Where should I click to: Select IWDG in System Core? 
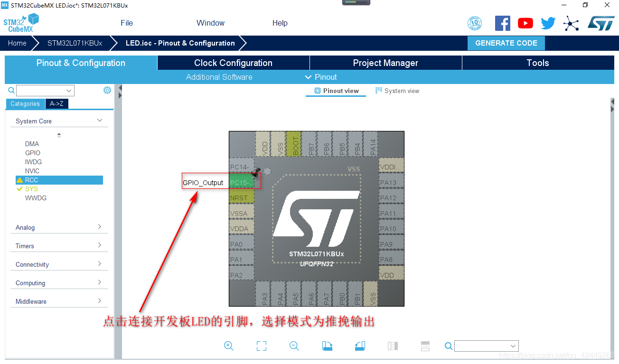point(33,162)
